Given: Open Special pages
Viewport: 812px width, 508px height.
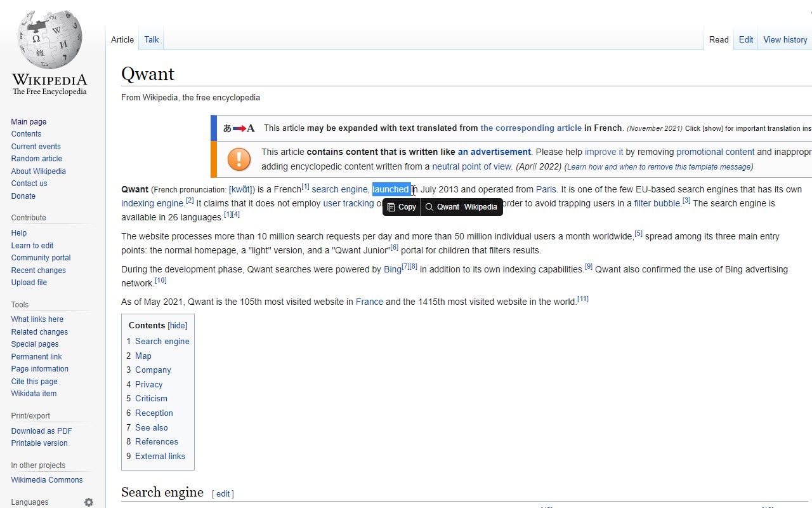Looking at the screenshot, I should pyautogui.click(x=35, y=344).
